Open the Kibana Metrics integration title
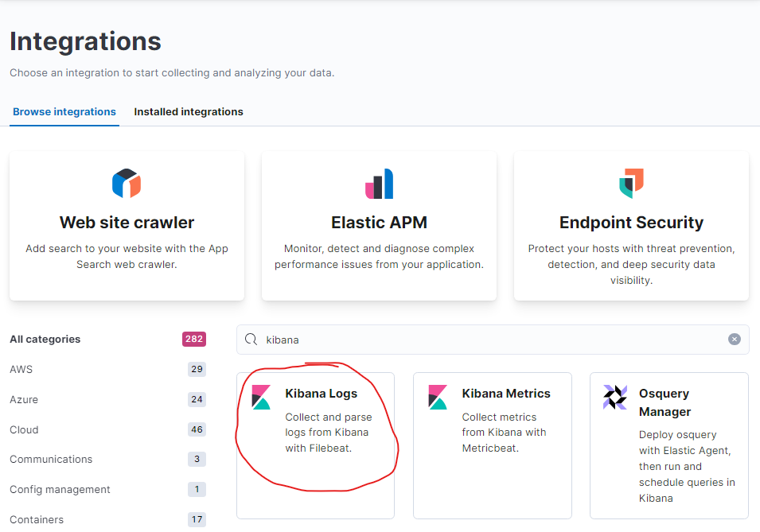Viewport: 760px width, 532px height. [x=506, y=394]
